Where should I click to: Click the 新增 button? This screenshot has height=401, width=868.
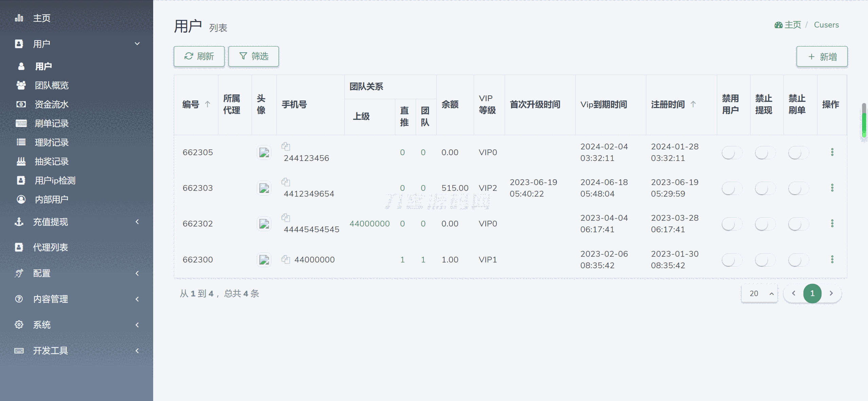click(822, 57)
